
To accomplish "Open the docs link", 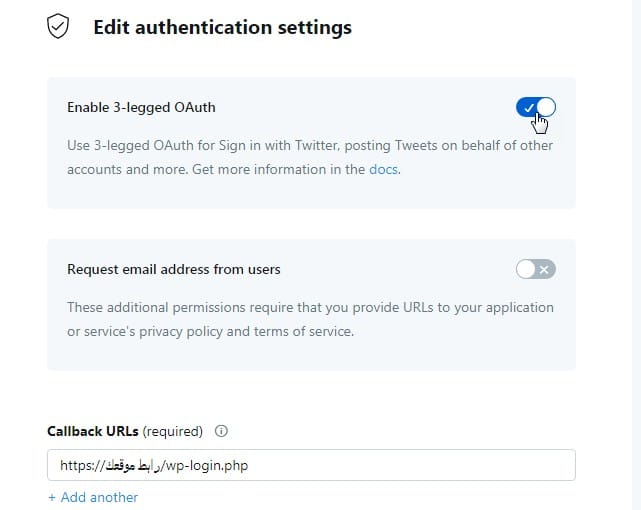I will (383, 170).
